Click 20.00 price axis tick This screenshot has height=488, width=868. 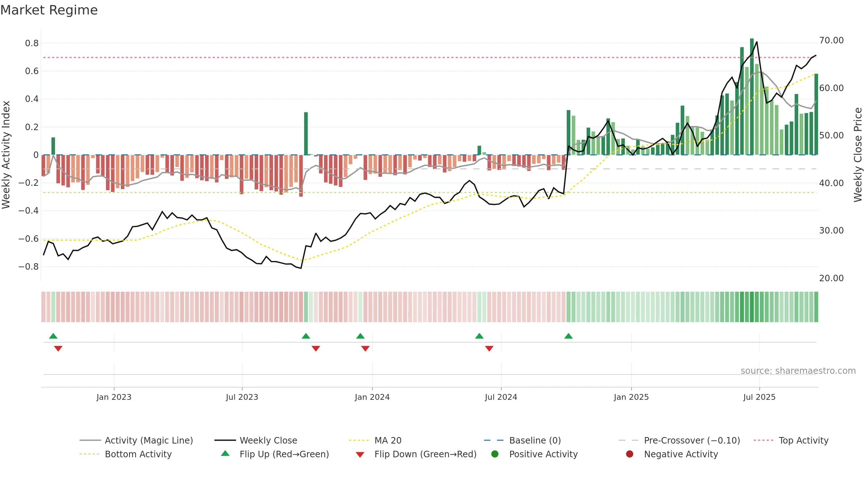pos(831,278)
